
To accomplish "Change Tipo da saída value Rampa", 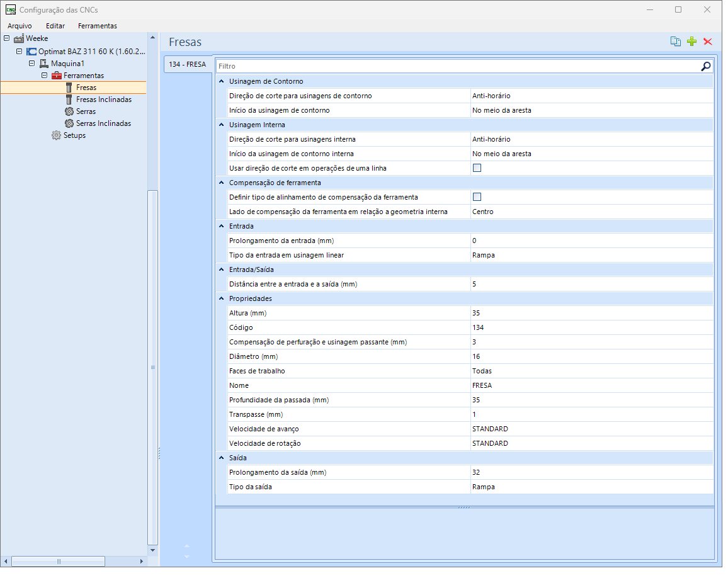I will pos(592,487).
